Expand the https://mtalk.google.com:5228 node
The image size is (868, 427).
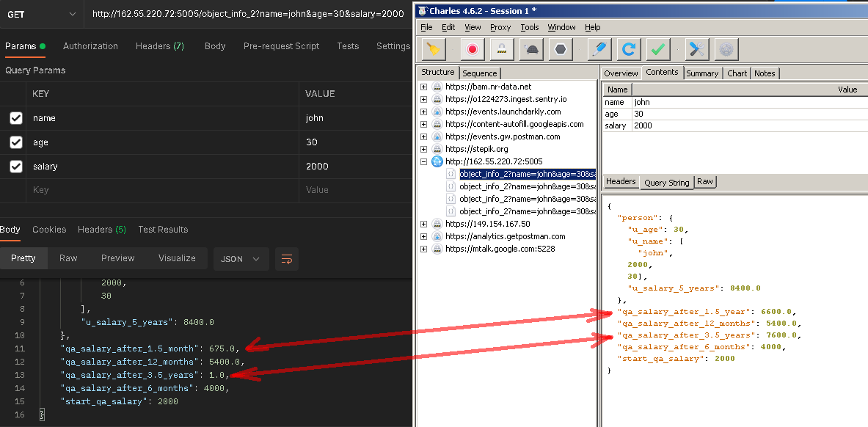point(424,249)
